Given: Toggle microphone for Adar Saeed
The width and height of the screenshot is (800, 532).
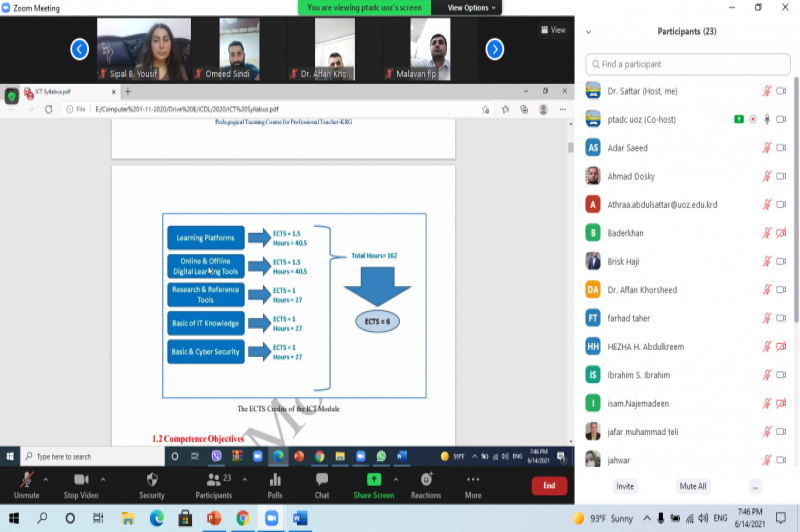Looking at the screenshot, I should 767,148.
